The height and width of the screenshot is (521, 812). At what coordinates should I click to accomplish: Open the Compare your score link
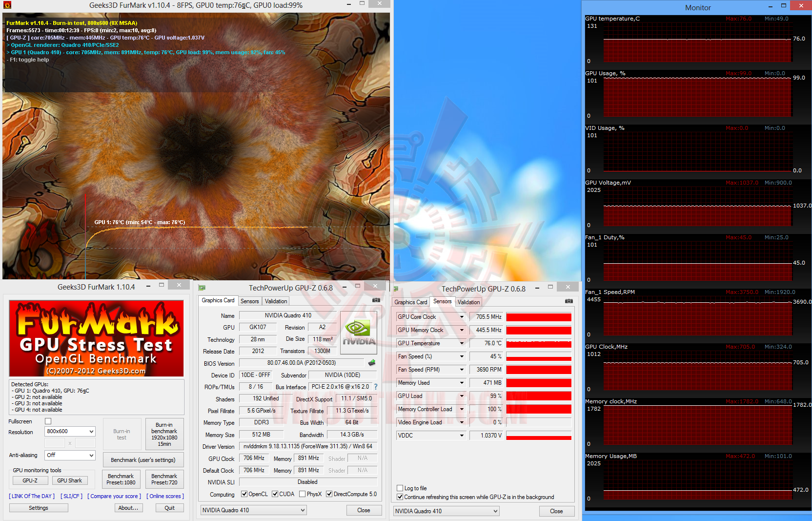point(114,496)
